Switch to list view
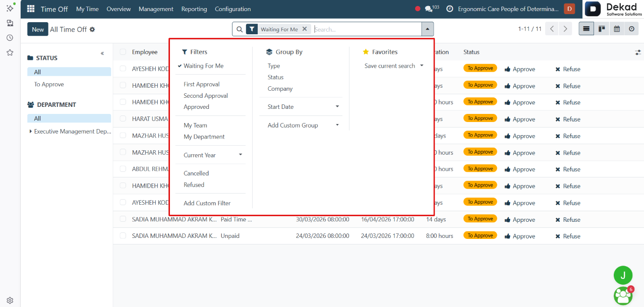This screenshot has height=307, width=644. pyautogui.click(x=586, y=29)
